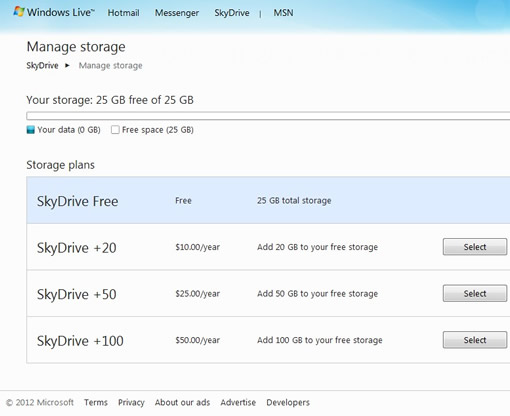Click Add 20 GB to your free storage

317,247
